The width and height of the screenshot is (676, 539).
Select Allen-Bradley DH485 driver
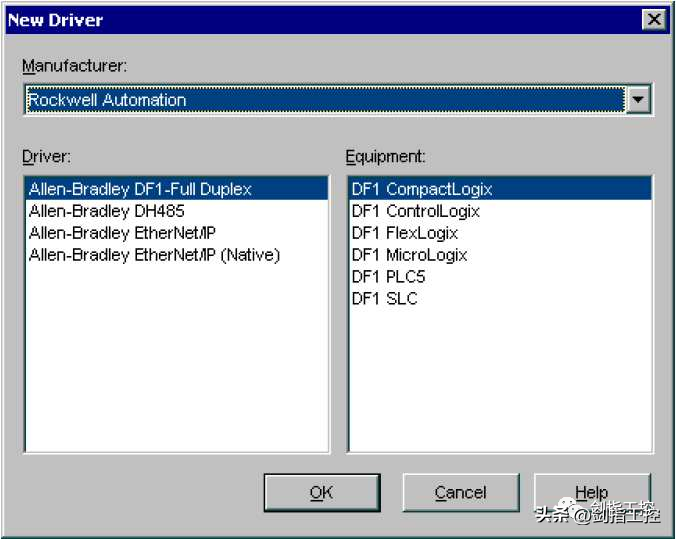[107, 211]
